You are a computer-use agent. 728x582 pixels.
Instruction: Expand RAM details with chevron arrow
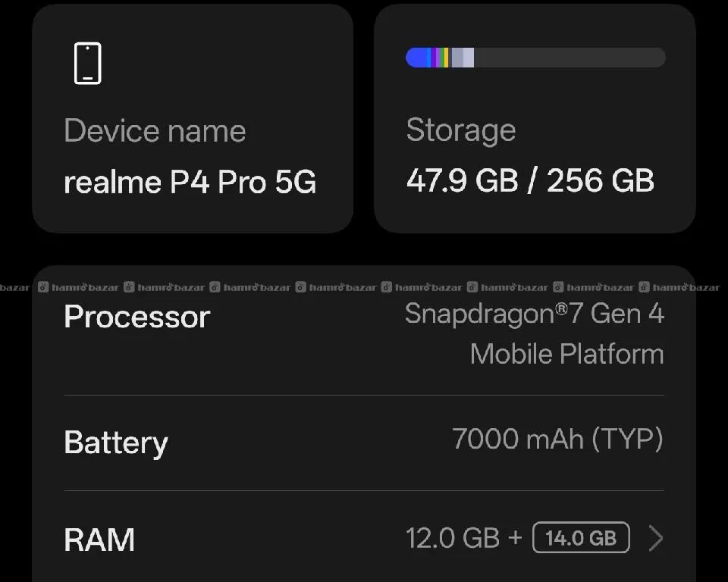click(656, 539)
